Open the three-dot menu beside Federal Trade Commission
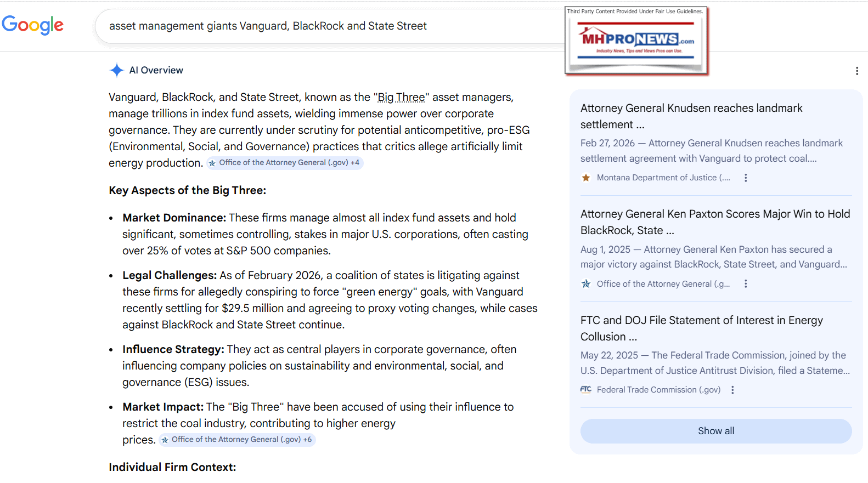Image resolution: width=868 pixels, height=483 pixels. [732, 390]
